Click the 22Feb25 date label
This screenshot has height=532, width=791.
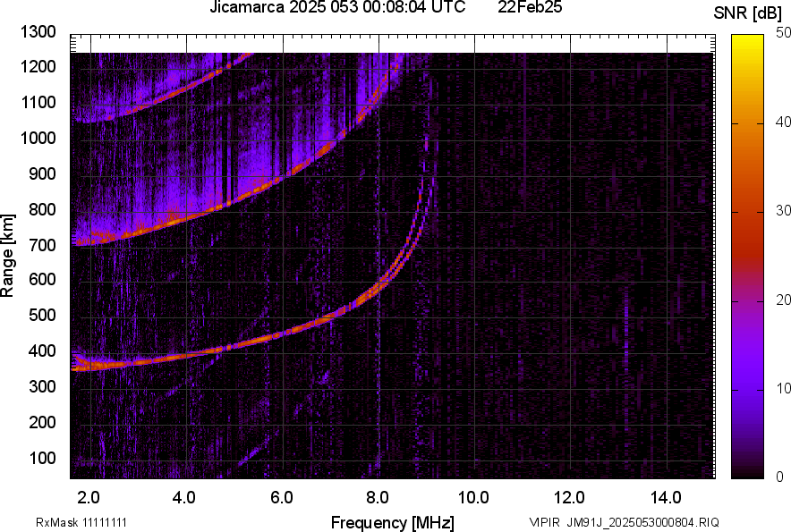pos(531,8)
